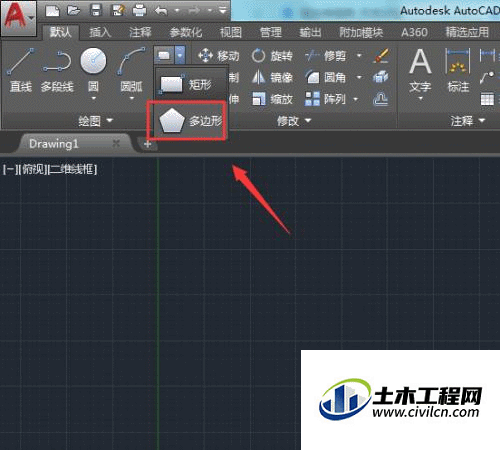The height and width of the screenshot is (450, 500).
Task: Click the table tool icon
Action: click(487, 99)
